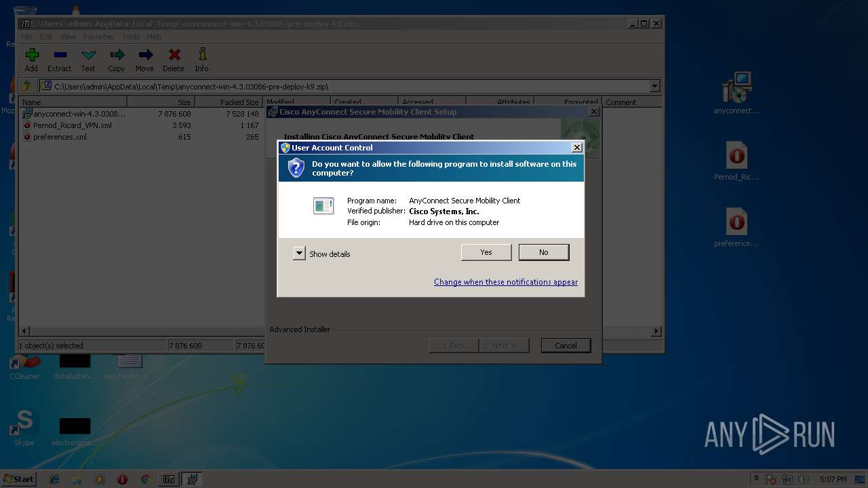Image resolution: width=868 pixels, height=488 pixels.
Task: Sort by Name column header
Action: (x=73, y=102)
